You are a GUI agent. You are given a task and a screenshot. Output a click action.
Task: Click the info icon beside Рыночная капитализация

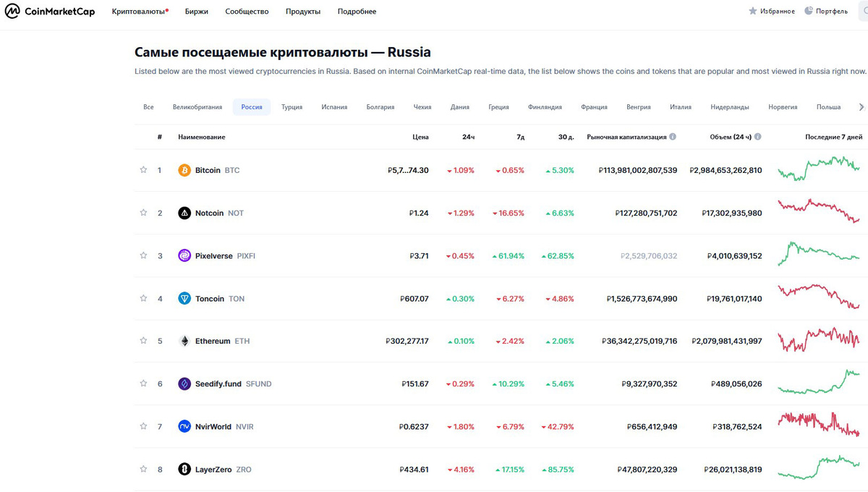(673, 137)
